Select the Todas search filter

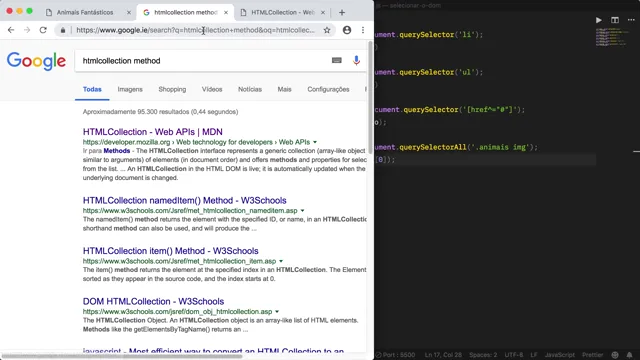[x=92, y=89]
